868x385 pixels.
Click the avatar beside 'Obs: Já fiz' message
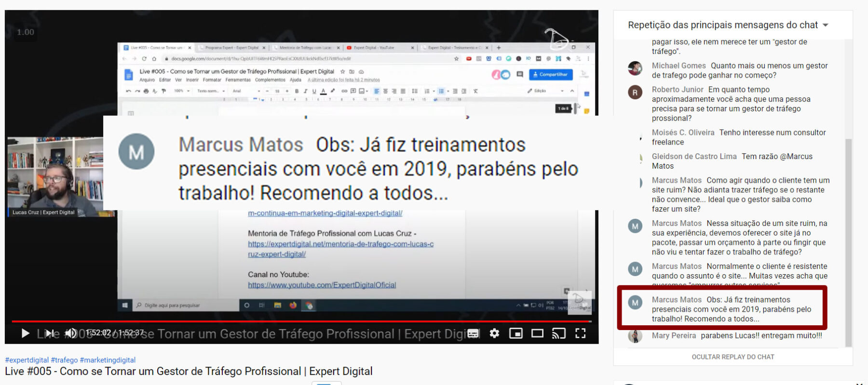[x=635, y=302]
